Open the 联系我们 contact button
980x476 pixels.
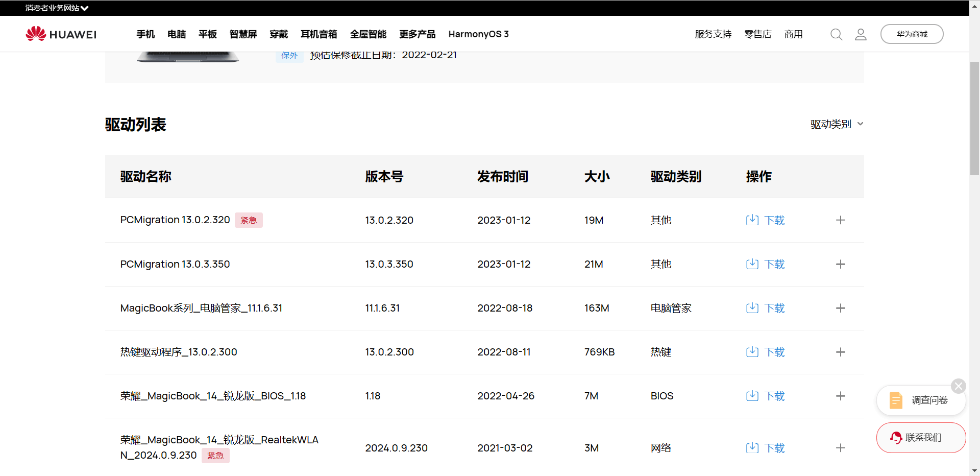coord(921,438)
